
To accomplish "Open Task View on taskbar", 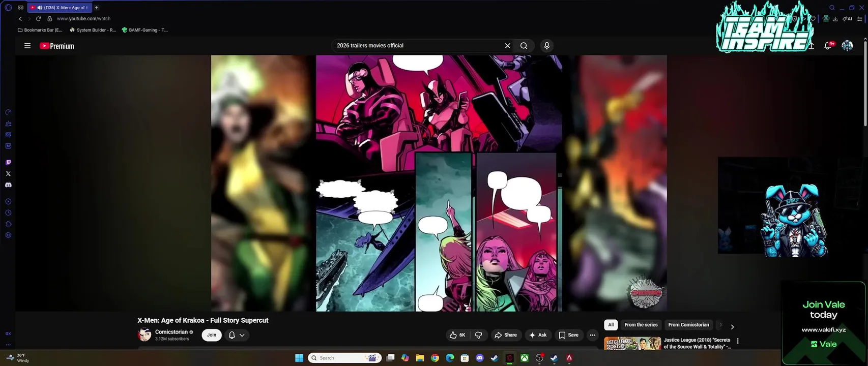I will tap(390, 358).
